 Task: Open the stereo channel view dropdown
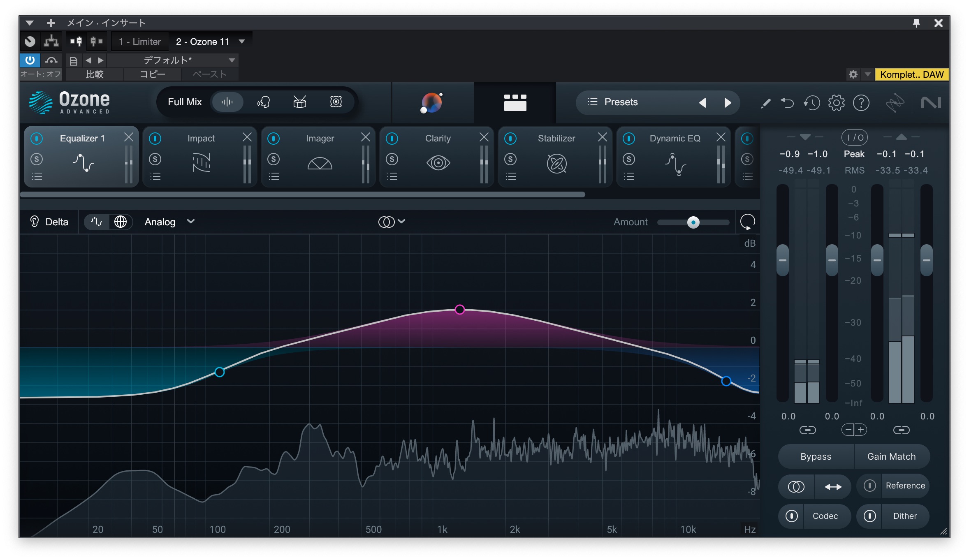[x=392, y=221]
